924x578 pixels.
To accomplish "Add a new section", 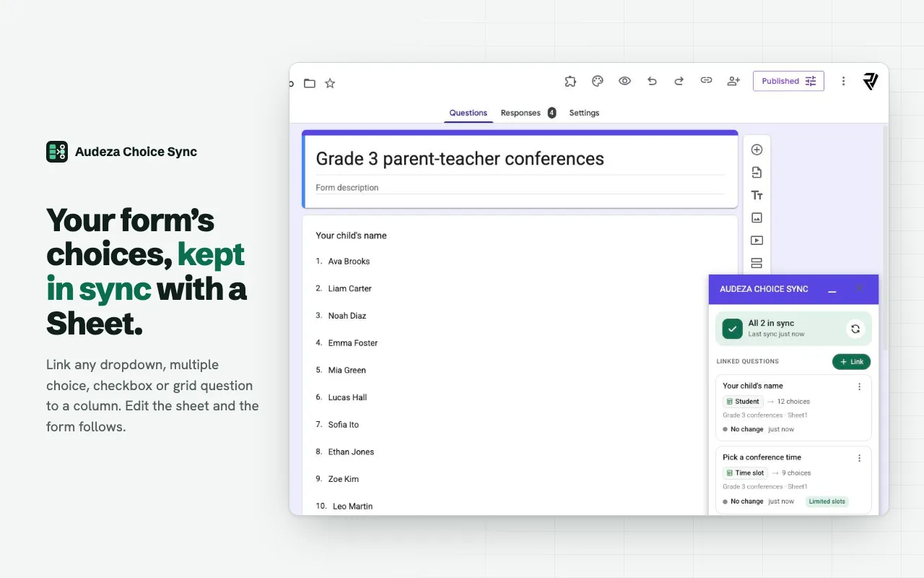I will (757, 263).
